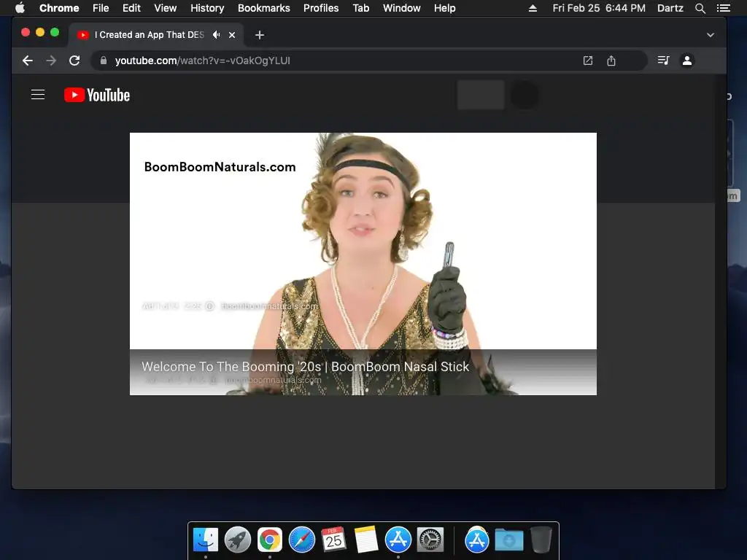The height and width of the screenshot is (560, 747).
Task: Open the Tab menu
Action: pyautogui.click(x=360, y=8)
